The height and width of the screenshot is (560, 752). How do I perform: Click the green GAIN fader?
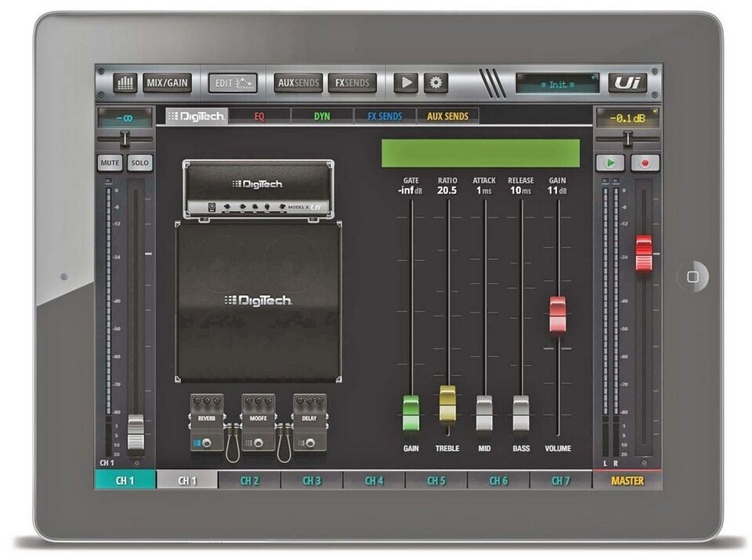410,413
